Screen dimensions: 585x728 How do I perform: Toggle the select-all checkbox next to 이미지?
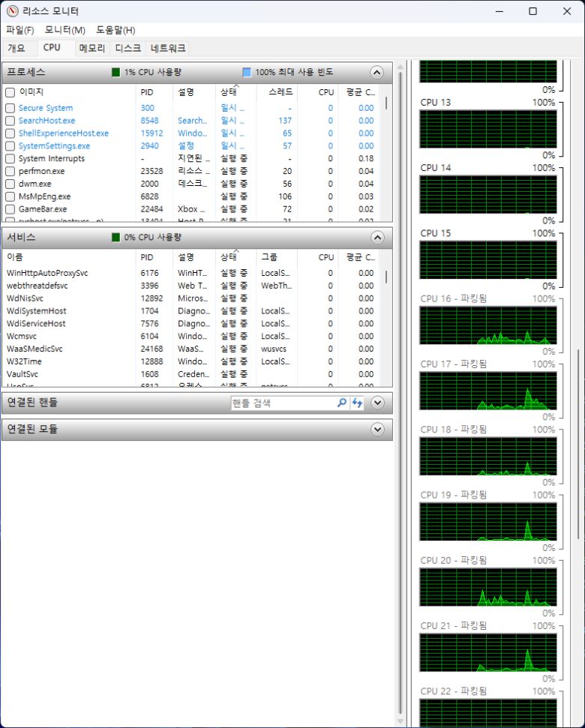coord(10,92)
